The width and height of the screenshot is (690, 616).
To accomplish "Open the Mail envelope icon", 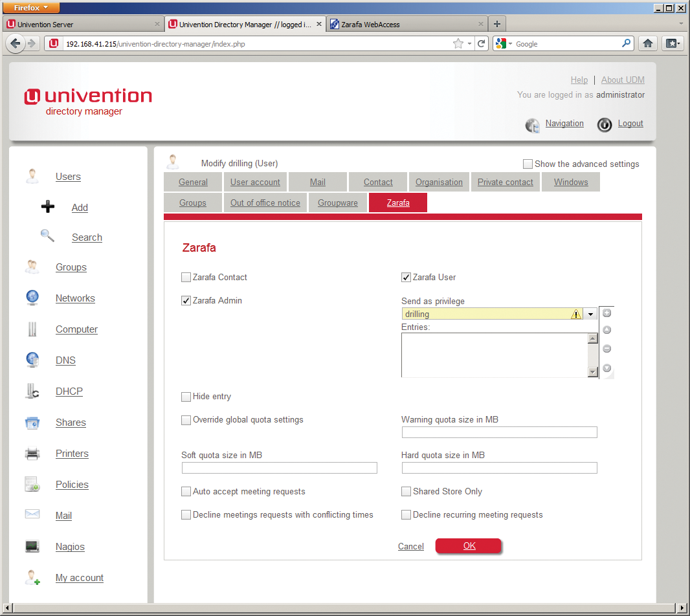I will coord(32,513).
